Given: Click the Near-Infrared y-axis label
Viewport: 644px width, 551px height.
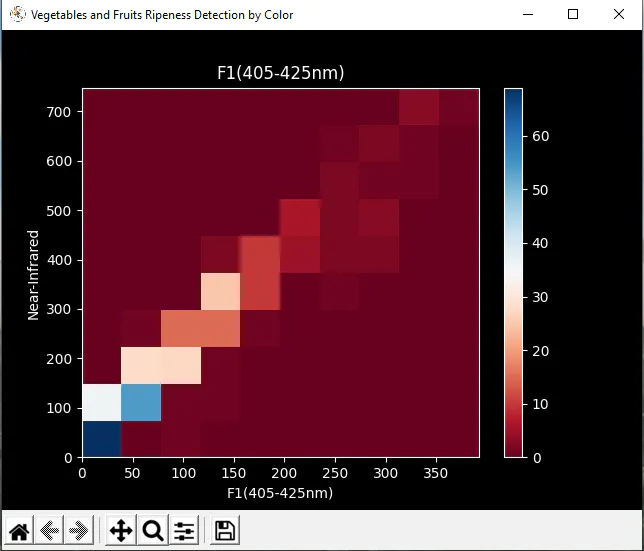Looking at the screenshot, I should click(x=33, y=275).
